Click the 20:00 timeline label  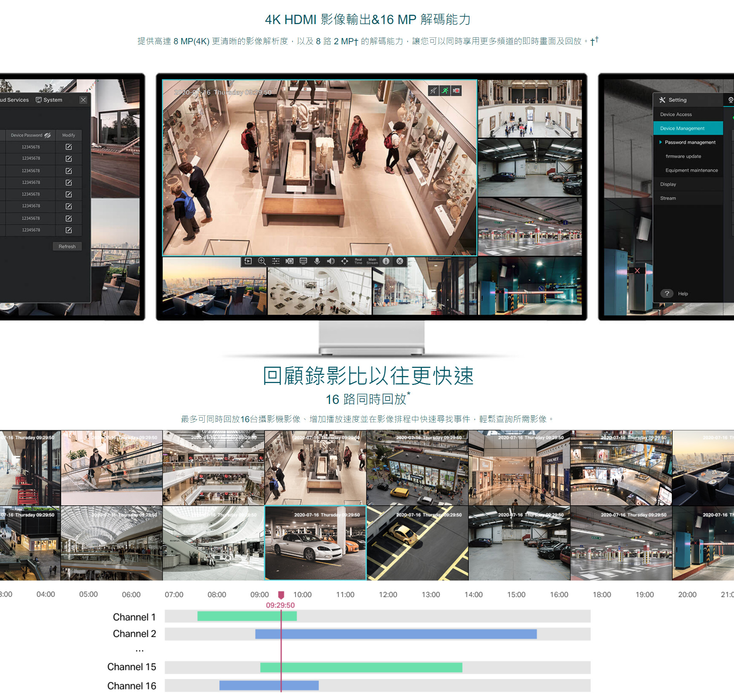click(x=687, y=594)
